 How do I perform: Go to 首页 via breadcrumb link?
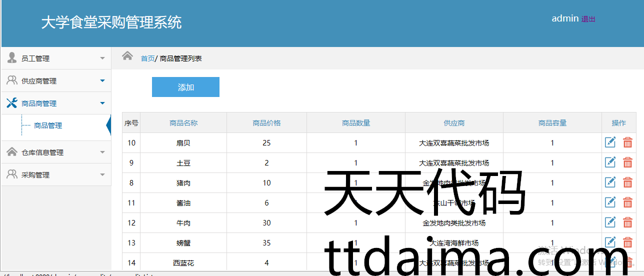[x=147, y=58]
